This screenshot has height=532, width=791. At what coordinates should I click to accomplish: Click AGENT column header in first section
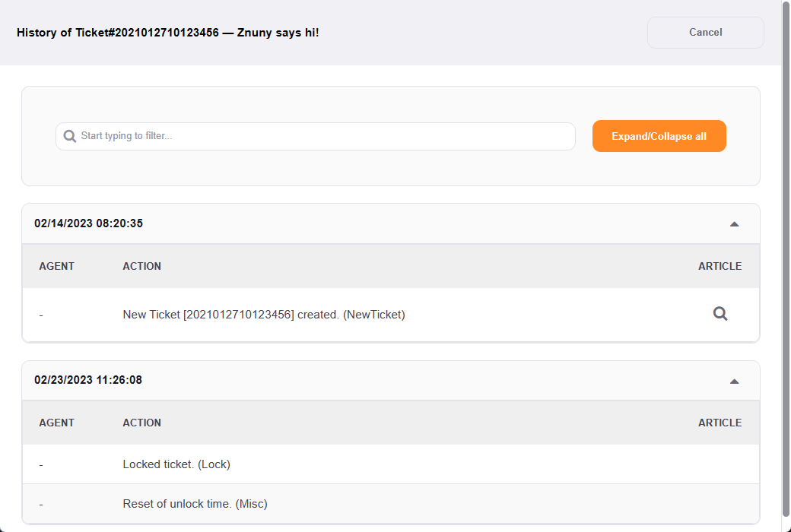click(x=57, y=266)
